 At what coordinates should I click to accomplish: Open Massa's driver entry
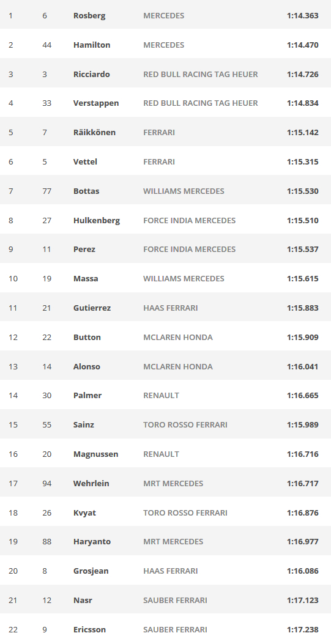click(x=86, y=278)
